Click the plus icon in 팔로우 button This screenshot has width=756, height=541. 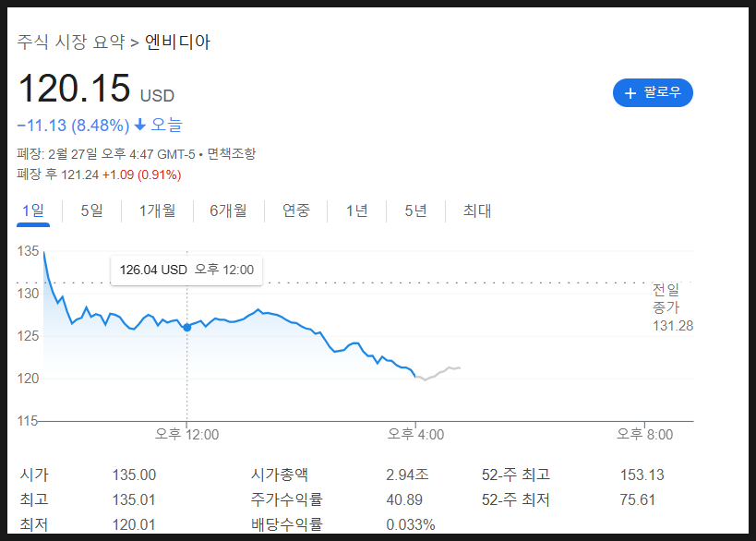coord(630,93)
